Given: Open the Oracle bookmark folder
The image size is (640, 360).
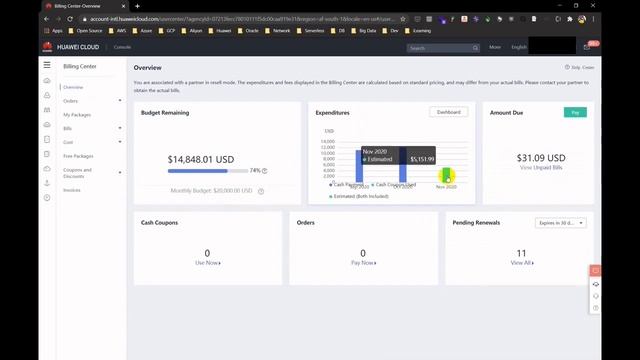Looking at the screenshot, I should (248, 31).
